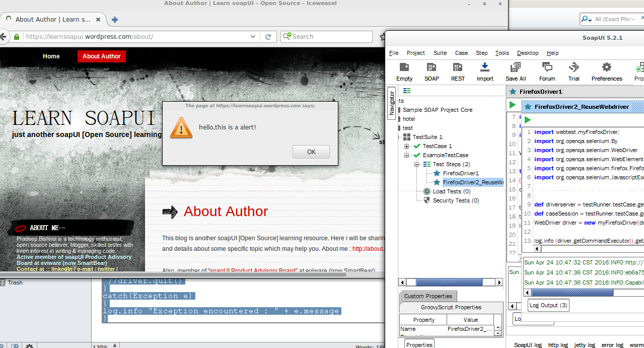Click the Empty project toolbar icon

click(x=404, y=67)
